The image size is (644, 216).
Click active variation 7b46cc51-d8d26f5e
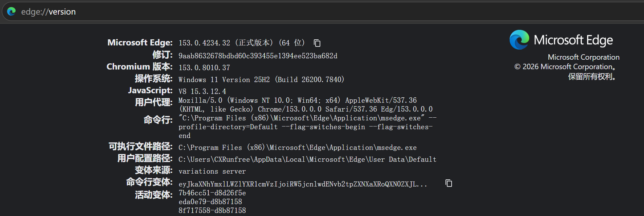point(212,193)
